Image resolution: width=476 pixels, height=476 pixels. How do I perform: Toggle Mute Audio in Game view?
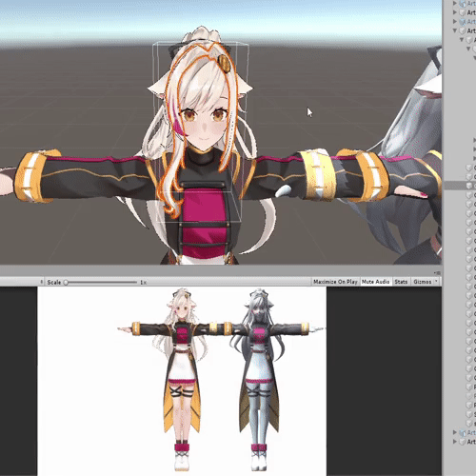375,282
